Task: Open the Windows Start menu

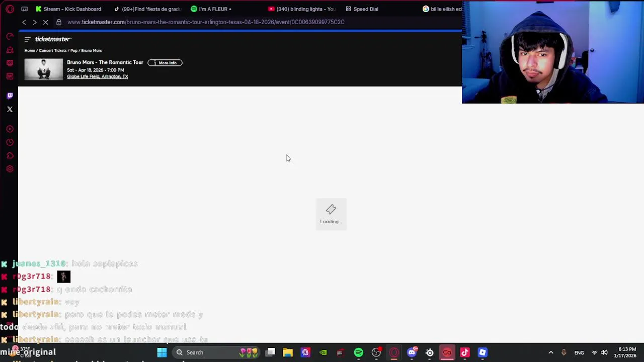Action: 162,352
